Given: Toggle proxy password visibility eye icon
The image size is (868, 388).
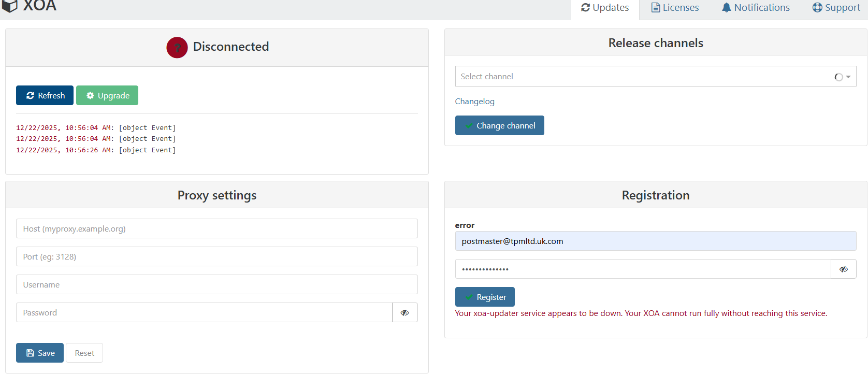Looking at the screenshot, I should (x=405, y=313).
